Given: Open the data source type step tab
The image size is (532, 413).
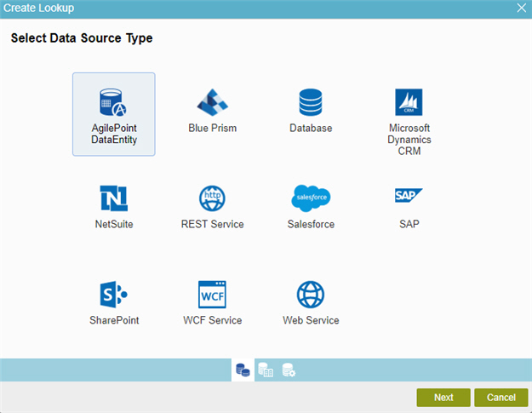Looking at the screenshot, I should point(243,370).
